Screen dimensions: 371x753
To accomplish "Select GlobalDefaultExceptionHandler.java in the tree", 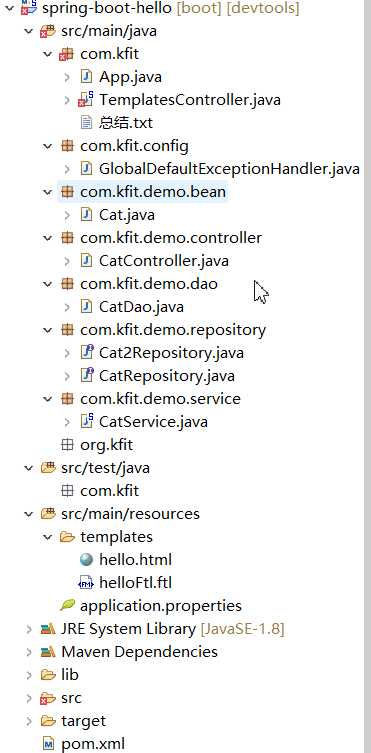I will point(229,169).
